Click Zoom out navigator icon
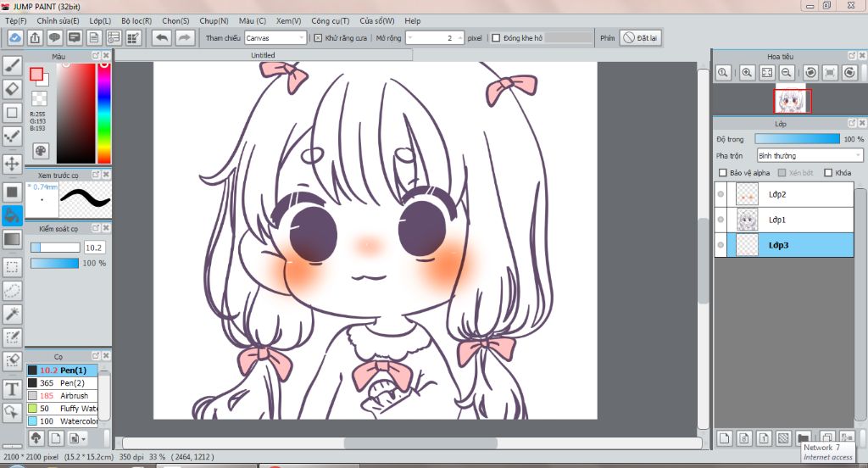This screenshot has height=468, width=868. pyautogui.click(x=787, y=73)
